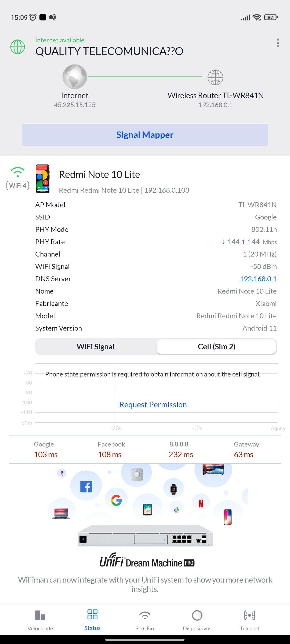Image resolution: width=290 pixels, height=644 pixels.
Task: Select the Status tab
Action: click(92, 620)
